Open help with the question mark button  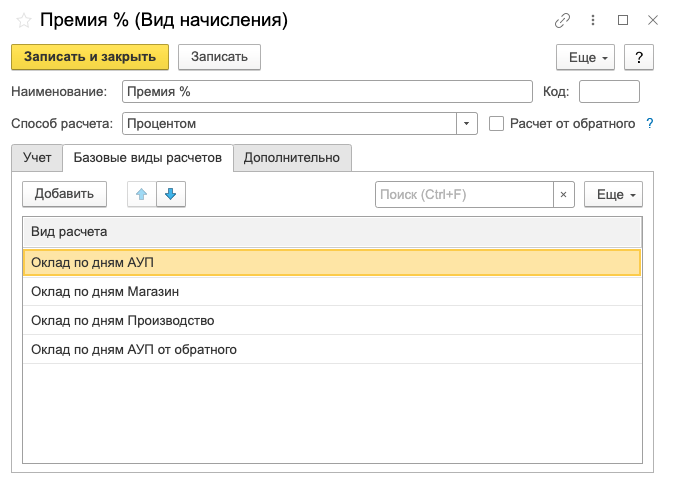coord(639,57)
